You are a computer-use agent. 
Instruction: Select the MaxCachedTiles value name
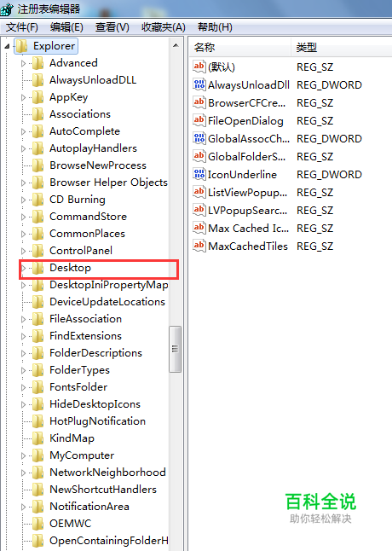[248, 246]
